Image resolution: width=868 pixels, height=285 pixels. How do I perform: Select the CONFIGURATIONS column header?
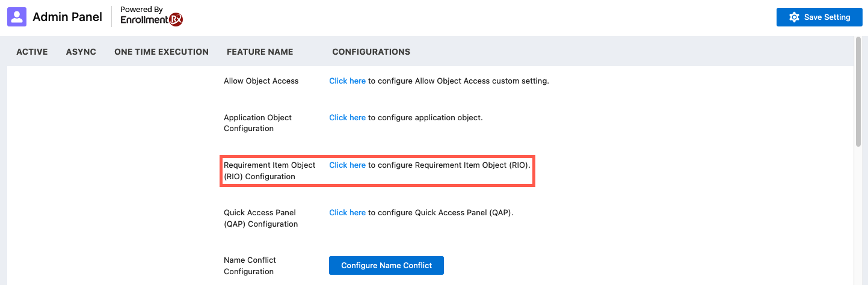click(371, 52)
